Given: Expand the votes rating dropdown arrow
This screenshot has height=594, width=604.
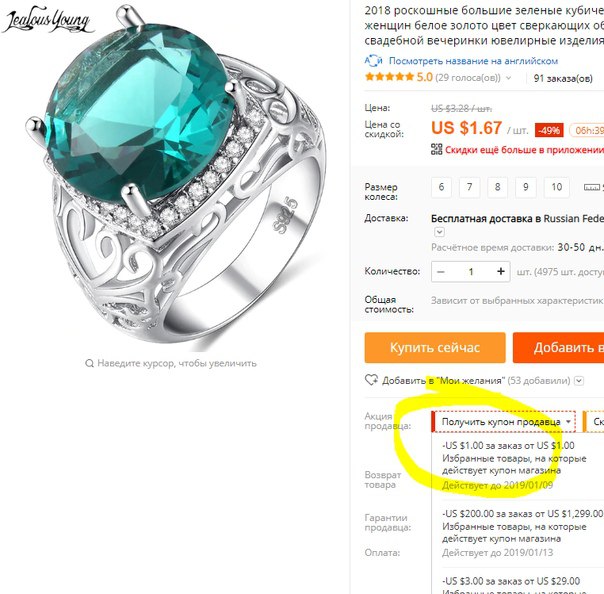Looking at the screenshot, I should point(508,78).
